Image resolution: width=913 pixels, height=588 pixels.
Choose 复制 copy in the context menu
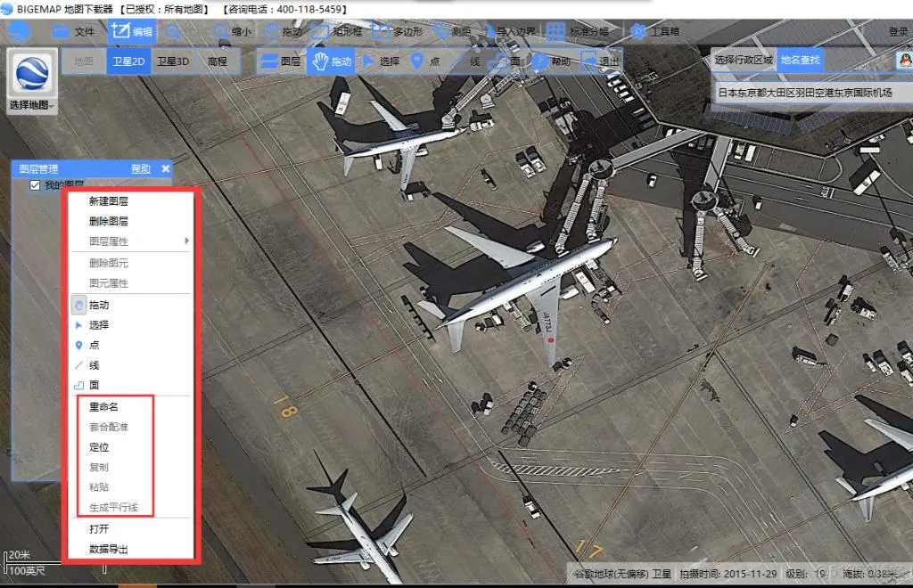pyautogui.click(x=131, y=467)
